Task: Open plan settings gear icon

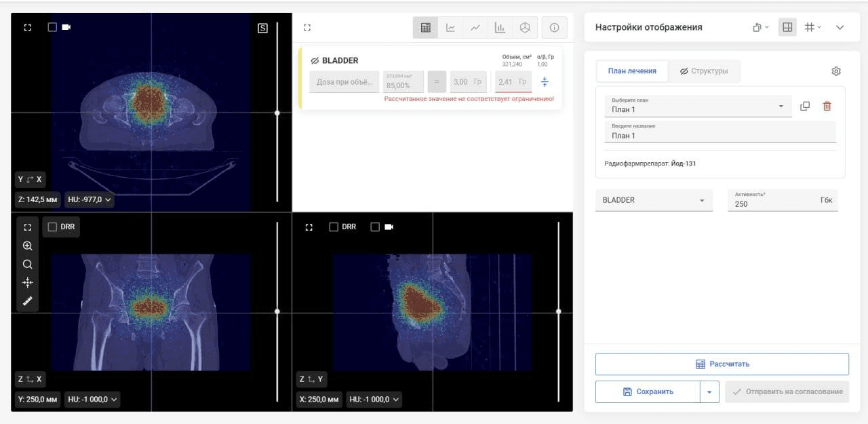Action: tap(836, 71)
